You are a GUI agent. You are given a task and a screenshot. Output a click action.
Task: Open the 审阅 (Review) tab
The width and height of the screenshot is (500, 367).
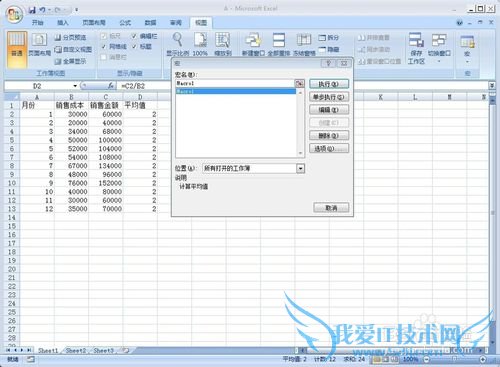click(176, 23)
